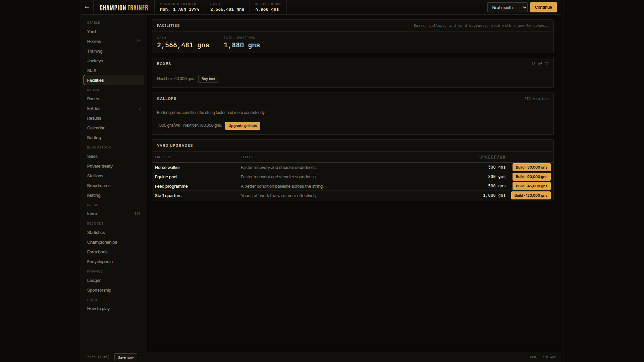Image resolution: width=644 pixels, height=362 pixels.
Task: Go to Mating page
Action: 114,195
